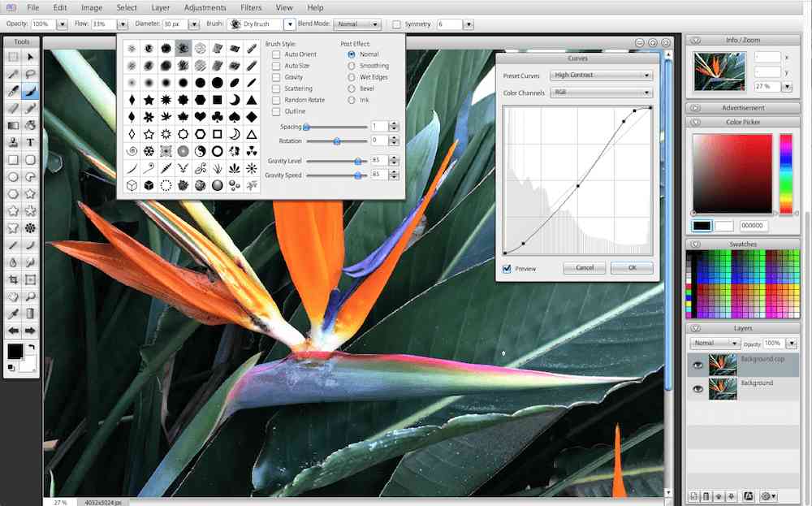The height and width of the screenshot is (506, 812).
Task: Cancel the Curves dialog
Action: tap(584, 268)
